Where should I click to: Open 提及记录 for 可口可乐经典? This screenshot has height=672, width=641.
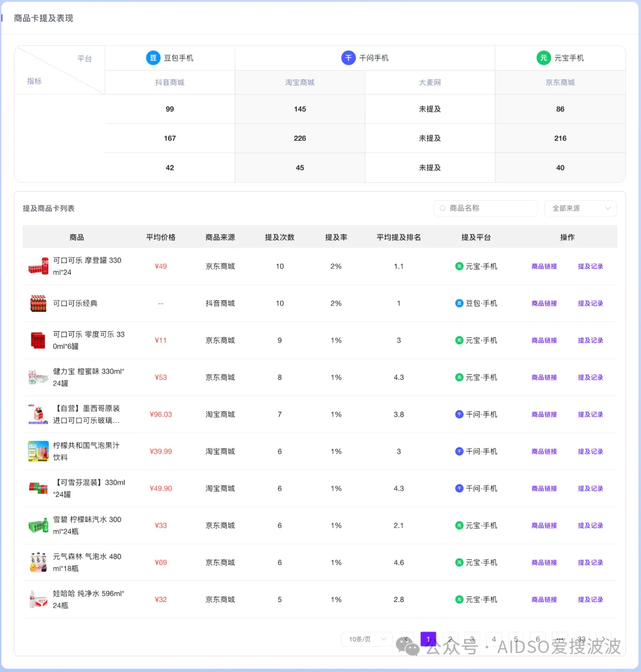pos(591,303)
